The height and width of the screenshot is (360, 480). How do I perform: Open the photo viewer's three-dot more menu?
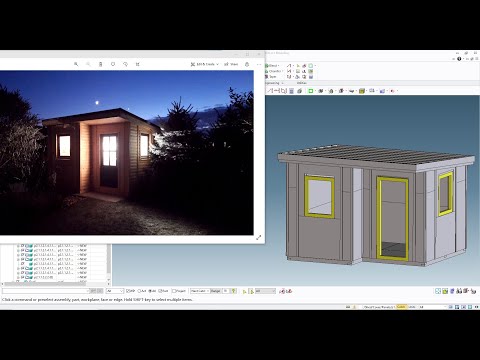(x=259, y=64)
